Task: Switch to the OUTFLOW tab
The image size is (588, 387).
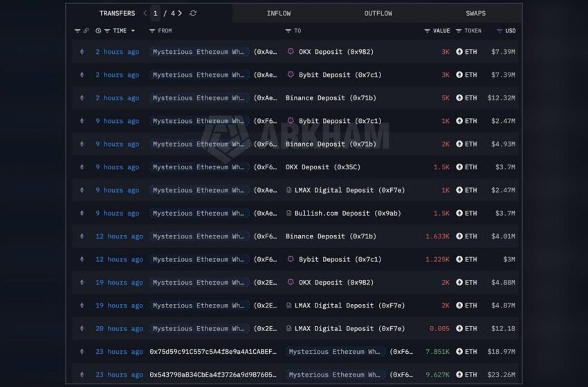Action: coord(378,14)
